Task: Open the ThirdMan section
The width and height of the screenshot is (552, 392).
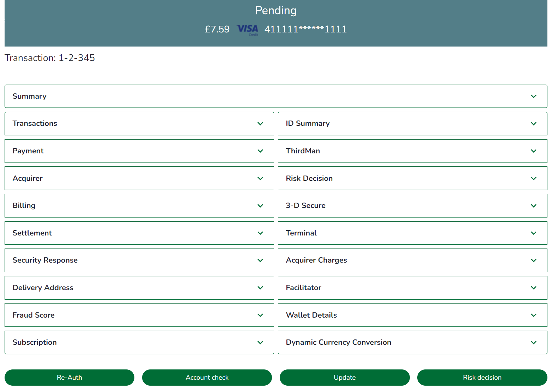Action: 413,151
